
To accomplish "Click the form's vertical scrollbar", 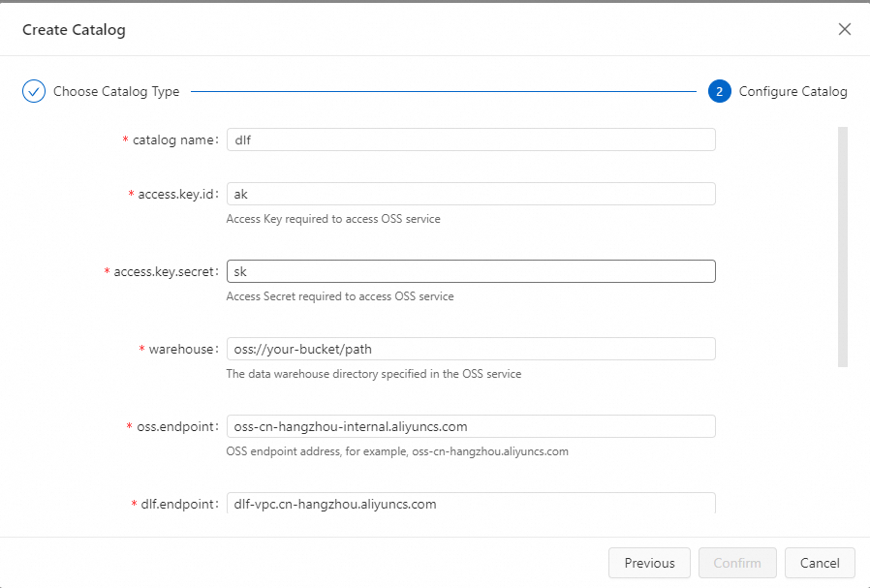I will point(842,247).
